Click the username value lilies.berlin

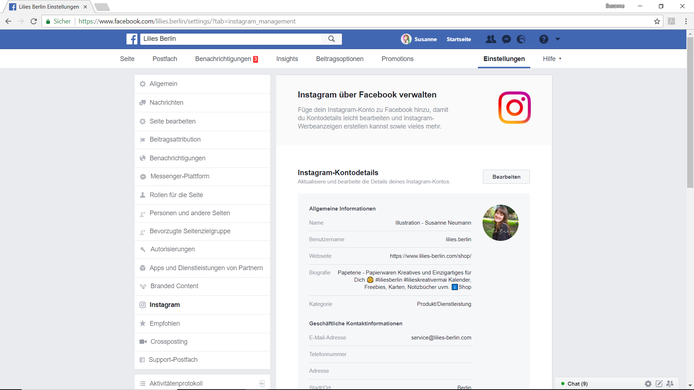[459, 239]
